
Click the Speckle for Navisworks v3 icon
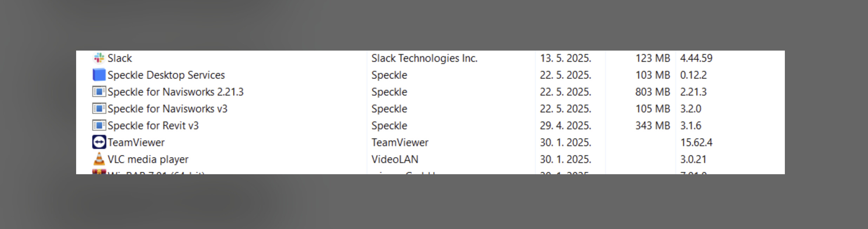pos(99,109)
